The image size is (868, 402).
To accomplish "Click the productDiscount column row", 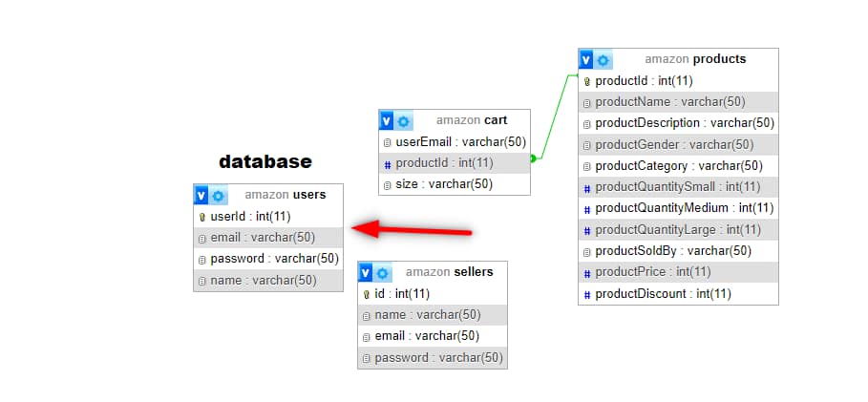I will coord(663,294).
